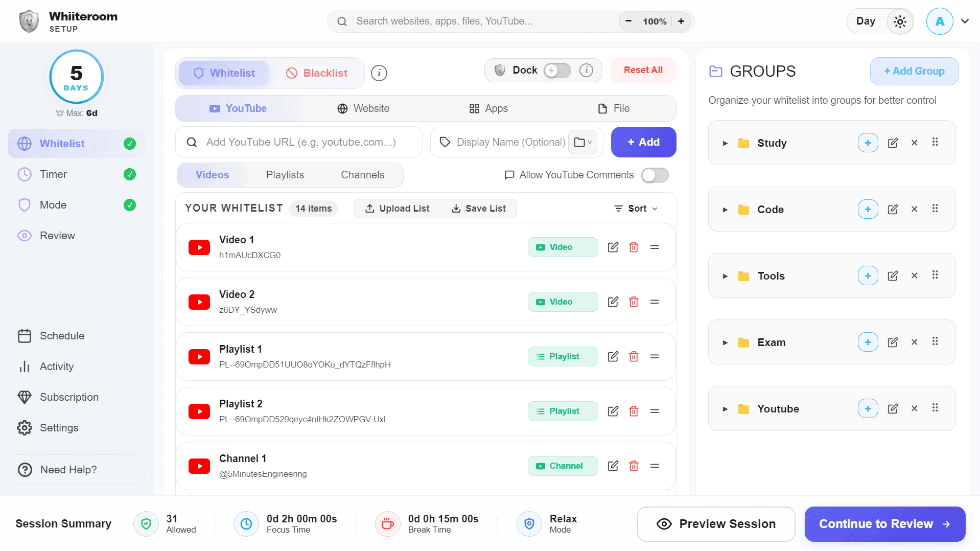Open Timer in the sidebar
The width and height of the screenshot is (980, 551).
[x=76, y=174]
